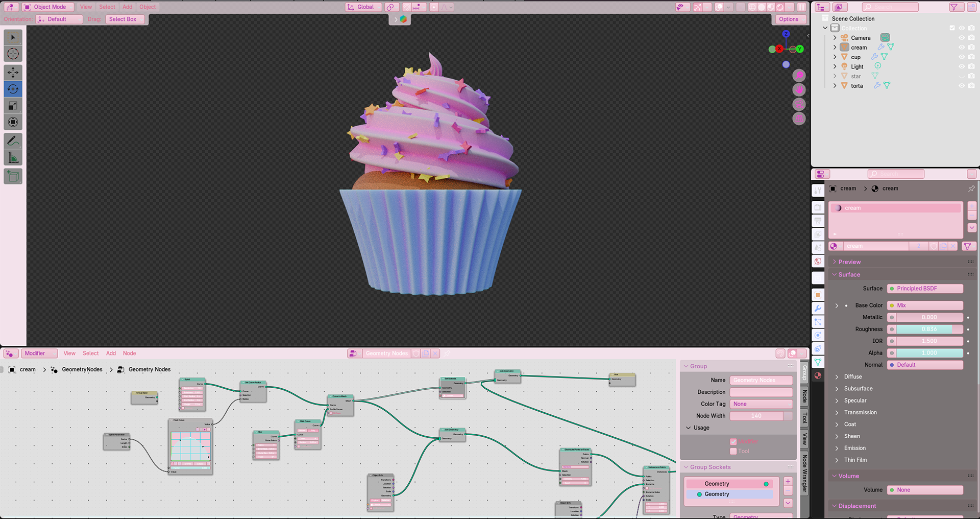Activate the Annotate tool
980x519 pixels.
coord(13,141)
